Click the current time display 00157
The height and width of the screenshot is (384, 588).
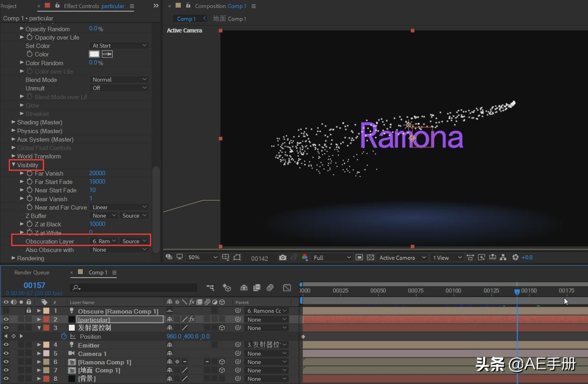[x=34, y=285]
